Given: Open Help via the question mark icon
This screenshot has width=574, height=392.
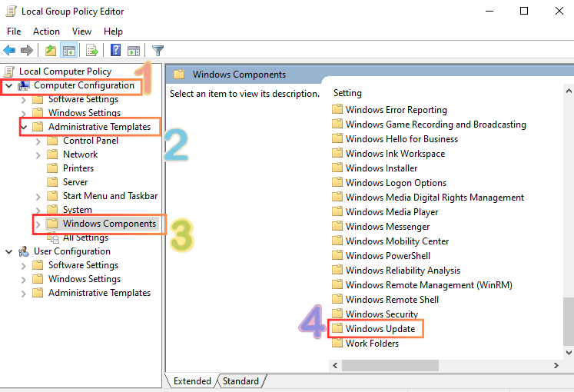Looking at the screenshot, I should click(115, 51).
